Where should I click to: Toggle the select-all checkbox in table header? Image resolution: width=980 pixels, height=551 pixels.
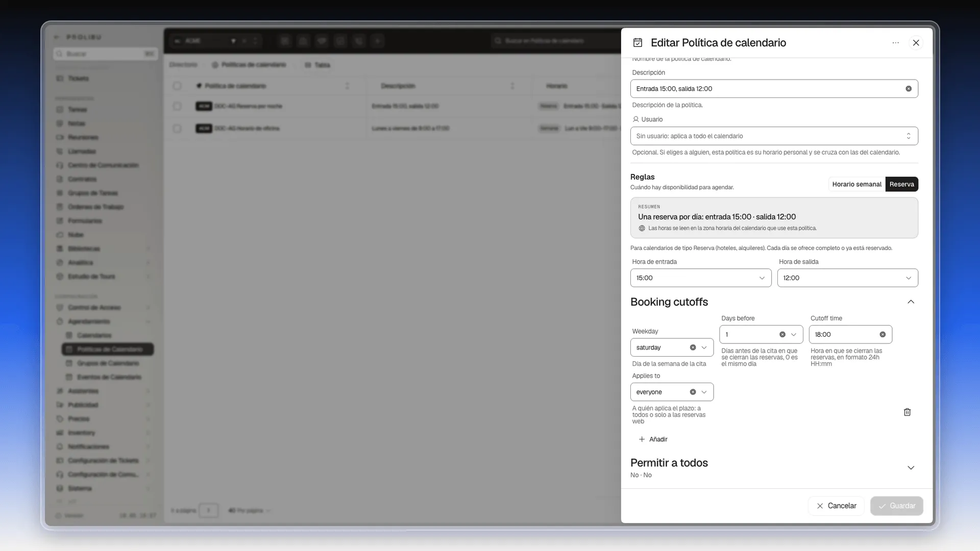pos(177,86)
